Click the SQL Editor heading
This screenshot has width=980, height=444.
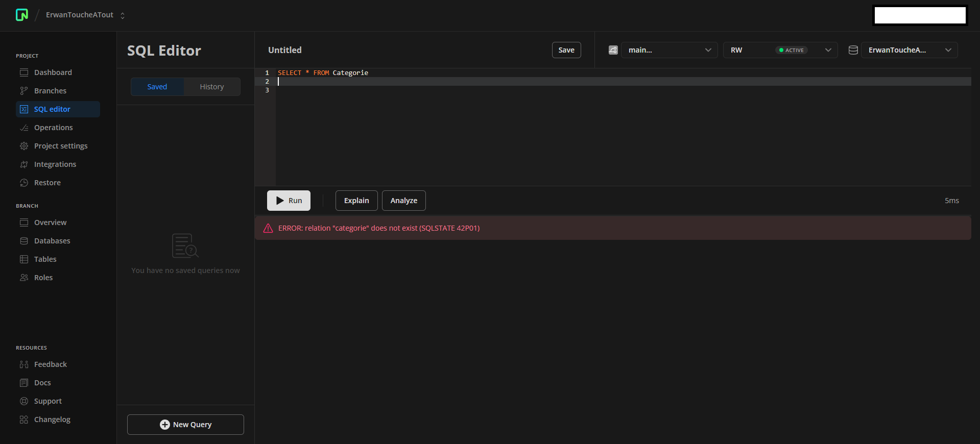(164, 51)
